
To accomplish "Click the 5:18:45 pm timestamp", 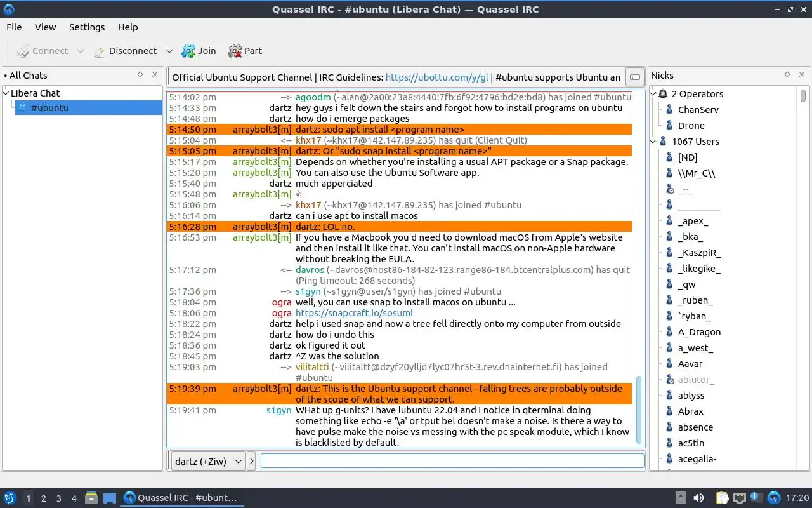I will click(x=192, y=356).
